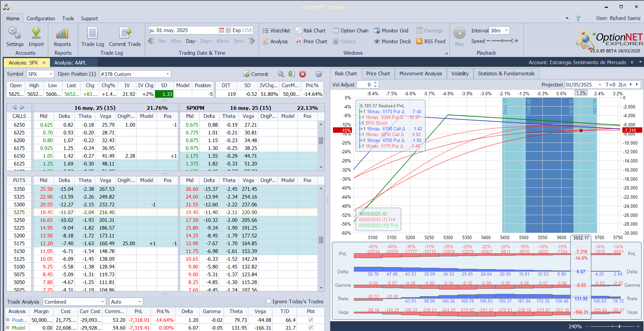The width and height of the screenshot is (644, 331).
Task: Expand the Position row in Trade Analysis
Action: pyautogui.click(x=7, y=320)
